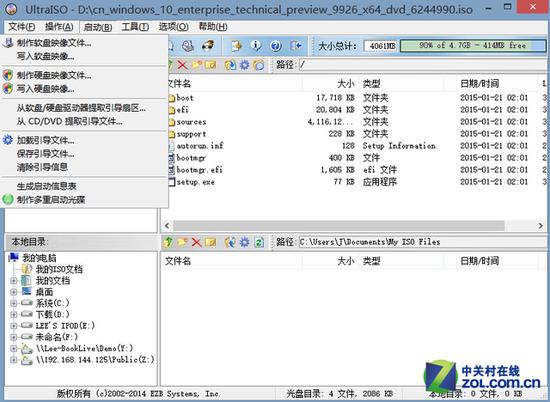Click the blue gear icon in ISO pane toolbar
The height and width of the screenshot is (402, 550).
[x=244, y=65]
